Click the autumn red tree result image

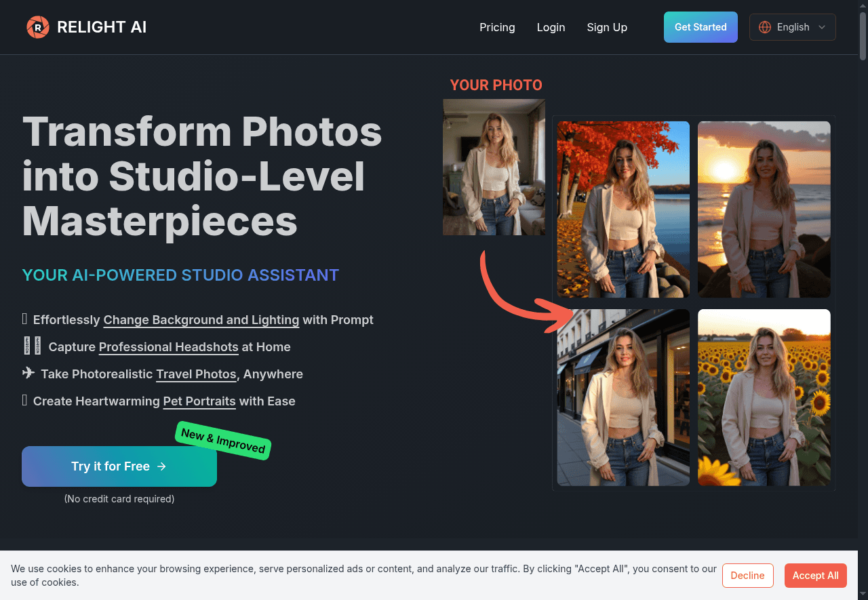pos(623,209)
